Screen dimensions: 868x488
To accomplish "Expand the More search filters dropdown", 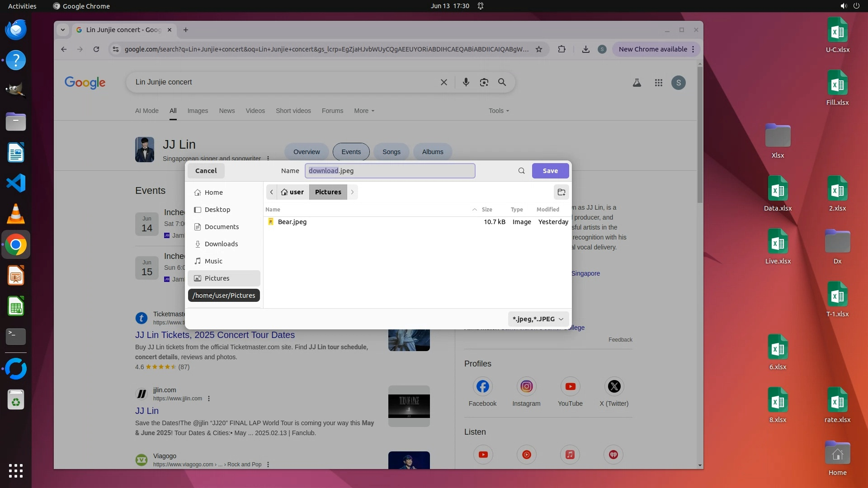I will [x=364, y=111].
